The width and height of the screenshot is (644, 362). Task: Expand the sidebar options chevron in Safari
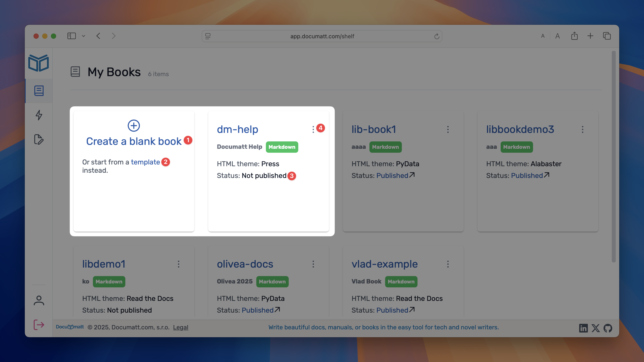click(x=84, y=36)
